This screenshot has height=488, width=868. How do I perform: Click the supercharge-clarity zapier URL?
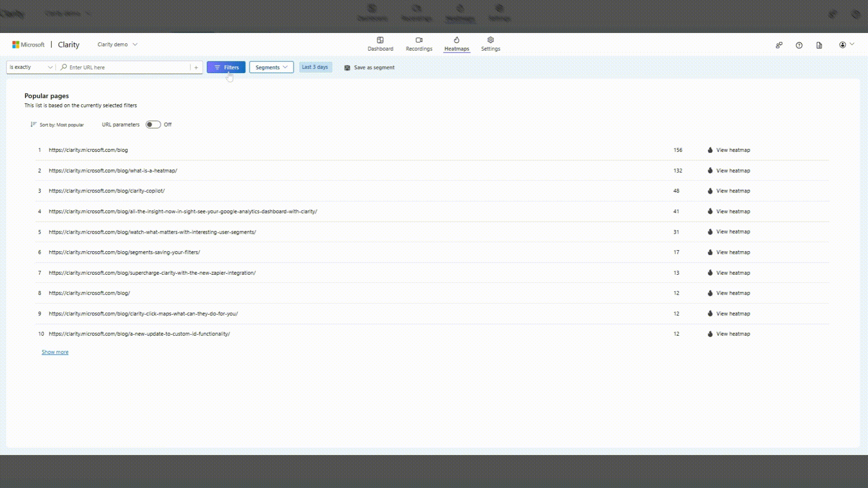152,273
